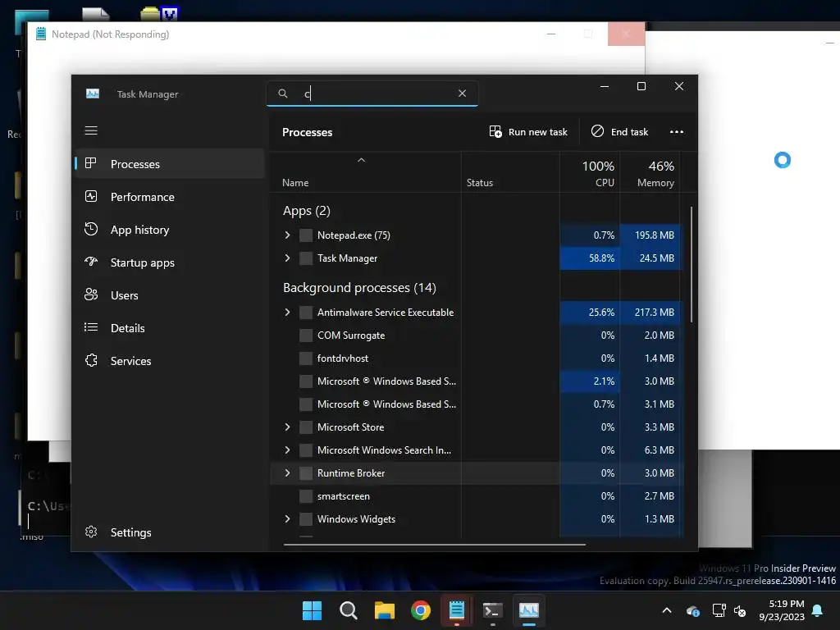Click the End task button

(620, 132)
